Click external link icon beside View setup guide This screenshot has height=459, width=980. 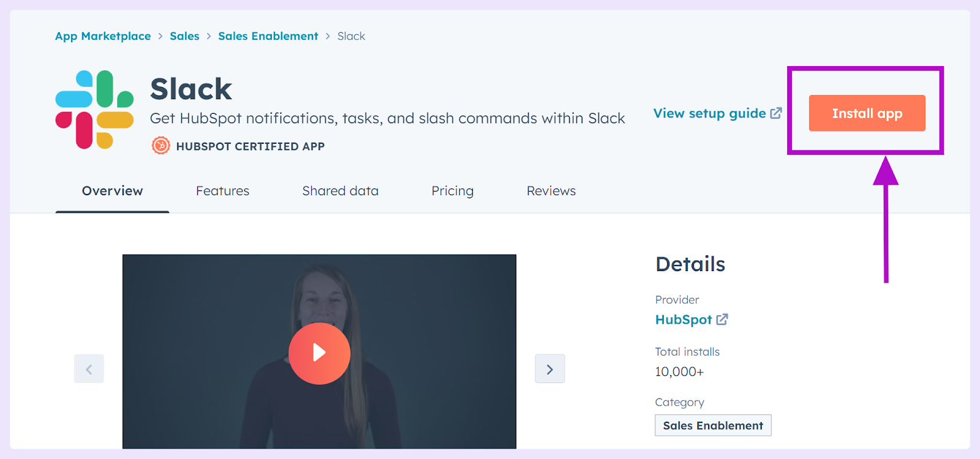[776, 113]
